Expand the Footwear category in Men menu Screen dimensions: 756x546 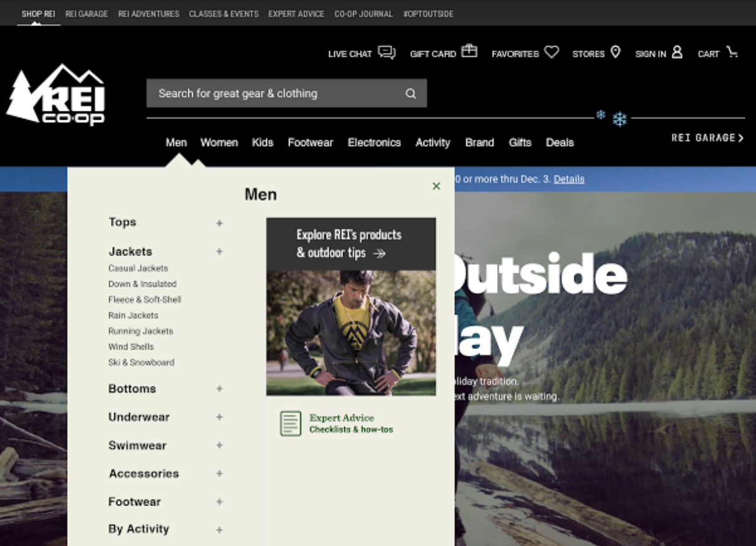coord(219,502)
